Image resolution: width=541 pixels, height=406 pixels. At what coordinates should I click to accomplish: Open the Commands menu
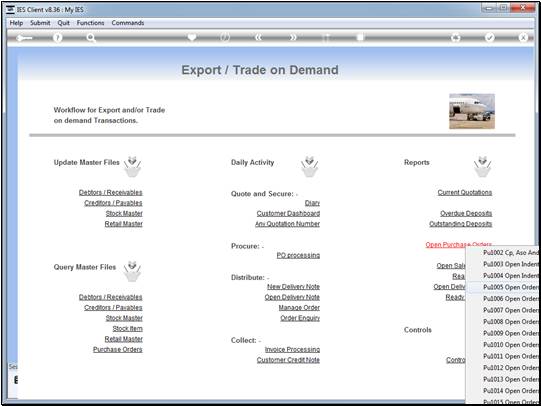(128, 23)
